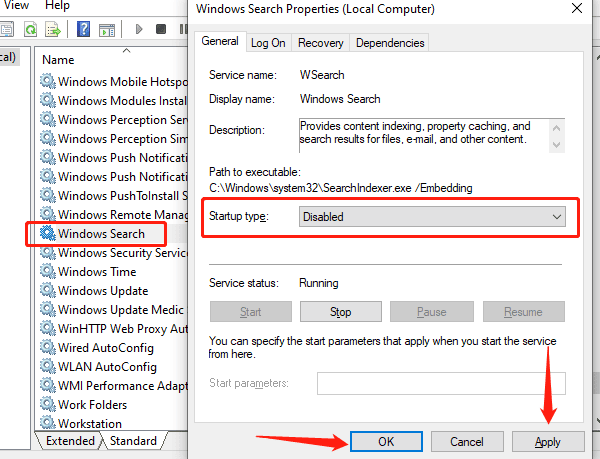Click gear icon of Windows Perception Service
This screenshot has height=459, width=600.
[x=48, y=119]
